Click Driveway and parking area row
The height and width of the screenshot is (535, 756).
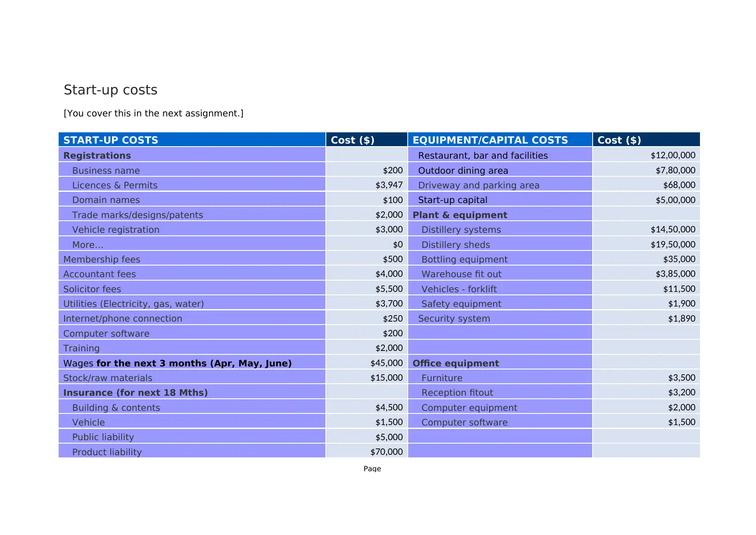(479, 185)
